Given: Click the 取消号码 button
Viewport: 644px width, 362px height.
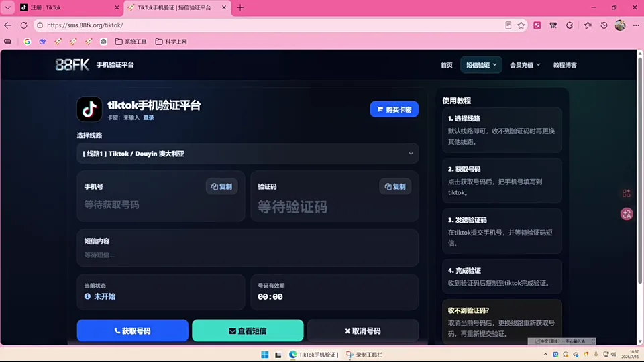Looking at the screenshot, I should pos(363,330).
